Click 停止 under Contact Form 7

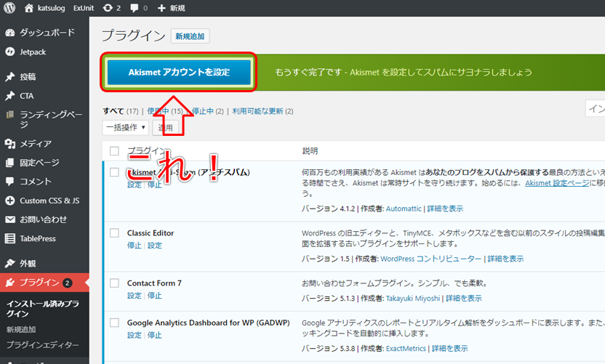pyautogui.click(x=155, y=296)
